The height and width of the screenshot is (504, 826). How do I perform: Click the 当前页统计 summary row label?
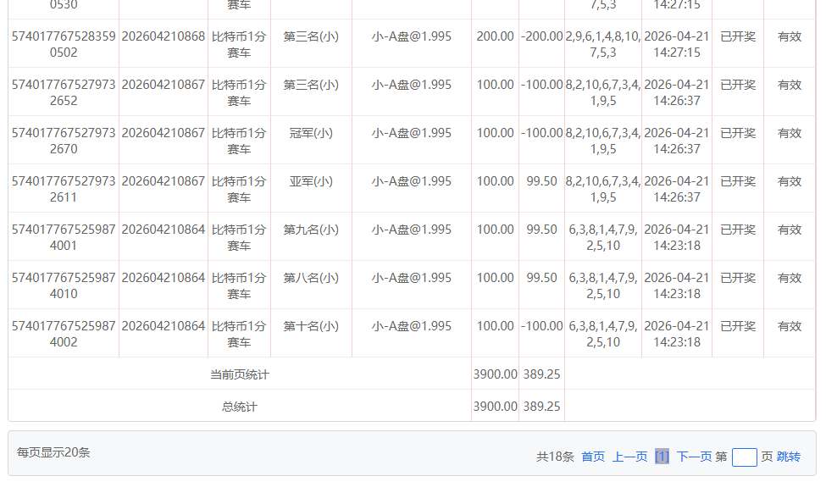click(240, 374)
